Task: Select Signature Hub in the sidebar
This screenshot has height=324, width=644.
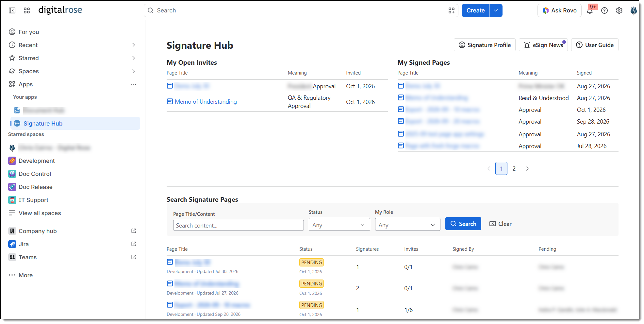Action: (x=75, y=123)
